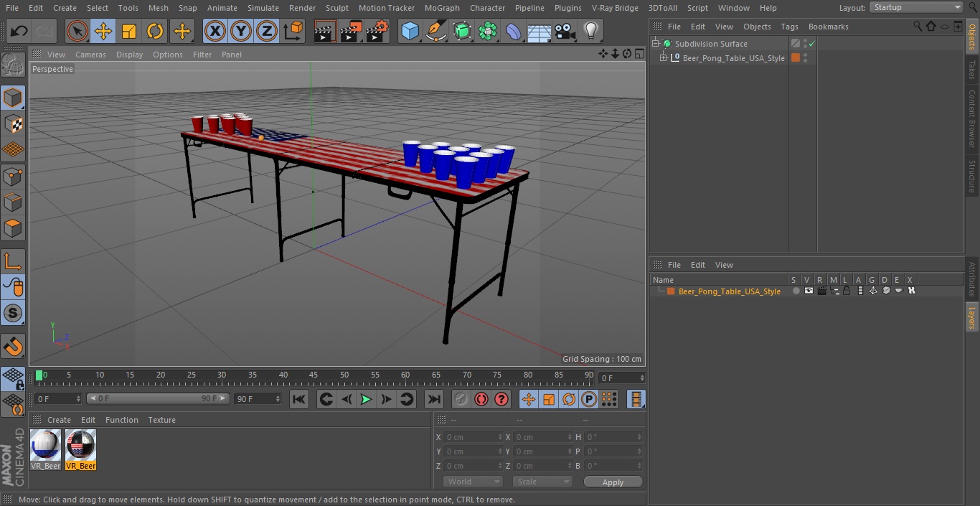Open Object Manager Tags menu

pyautogui.click(x=789, y=27)
